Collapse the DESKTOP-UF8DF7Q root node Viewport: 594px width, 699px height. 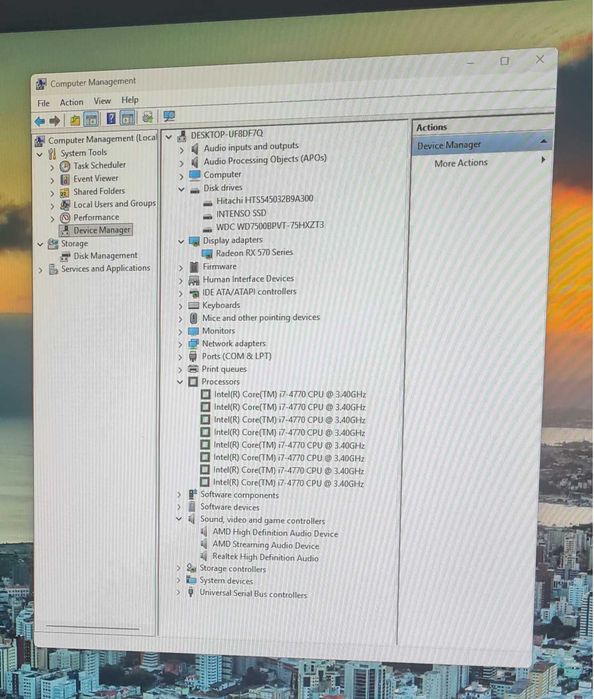coord(169,137)
